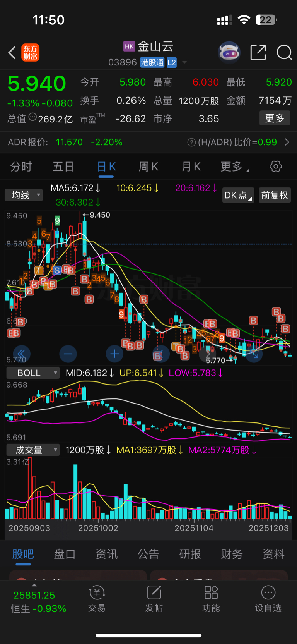
Task: Expand the dropdown triangle beside L2
Action: coord(184,62)
